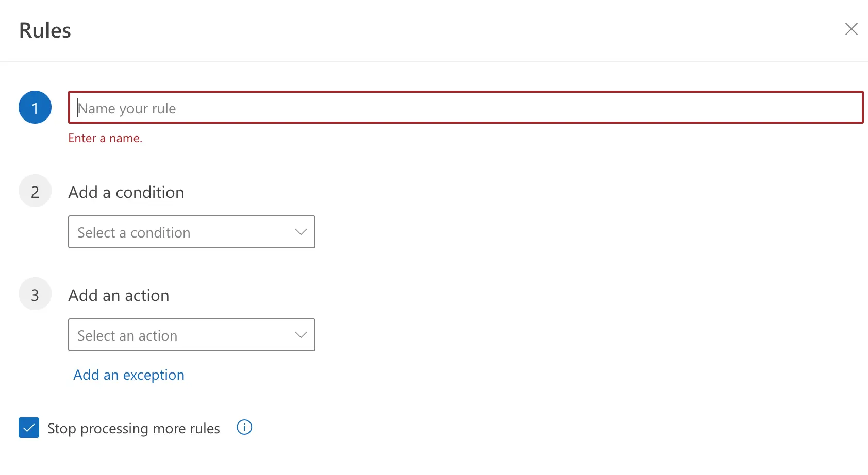
Task: Click the Add an exception link
Action: tap(129, 375)
